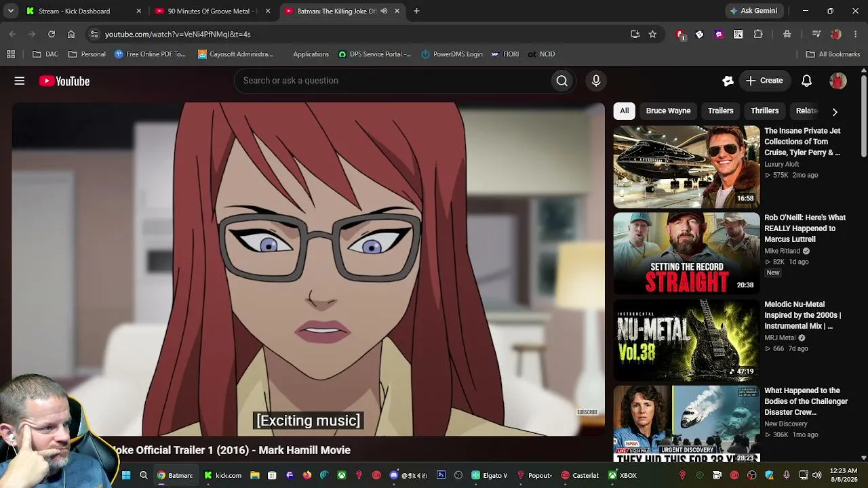
Task: Open the Nu-Metal Vol.38 video thumbnail
Action: pyautogui.click(x=687, y=340)
